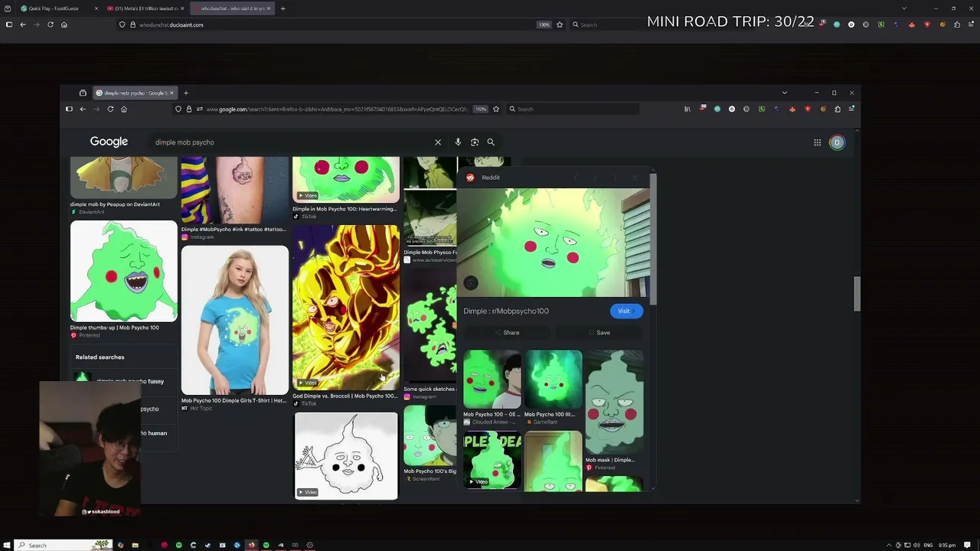Image resolution: width=980 pixels, height=551 pixels.
Task: Open the Clouded Anime related image
Action: [x=492, y=380]
